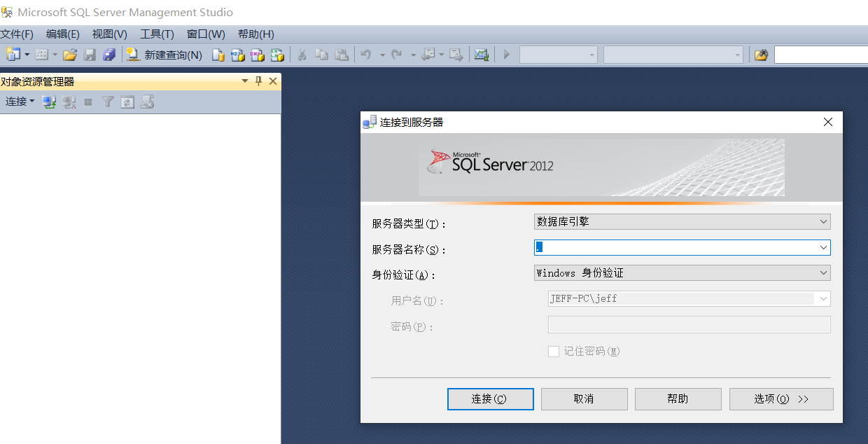
Task: Open the 视图(V) menu
Action: click(x=110, y=34)
